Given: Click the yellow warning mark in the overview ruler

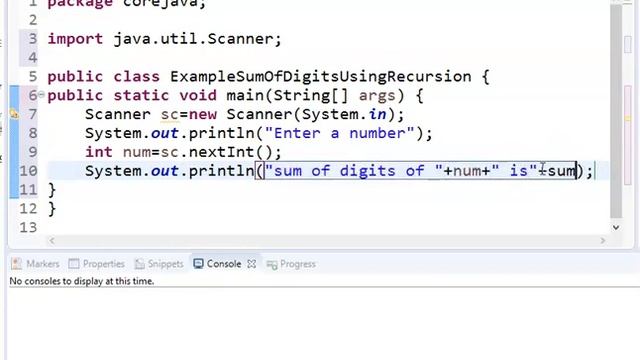Looking at the screenshot, I should point(628,118).
